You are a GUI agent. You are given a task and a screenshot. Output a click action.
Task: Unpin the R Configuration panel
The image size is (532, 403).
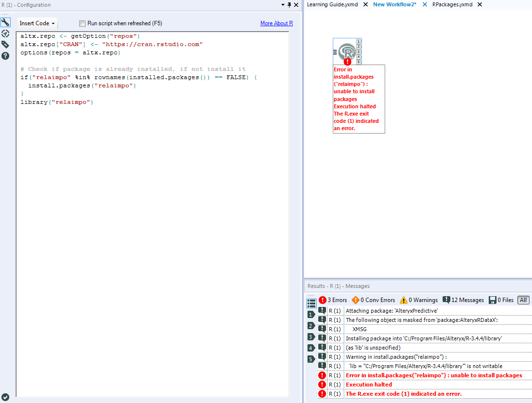[289, 4]
